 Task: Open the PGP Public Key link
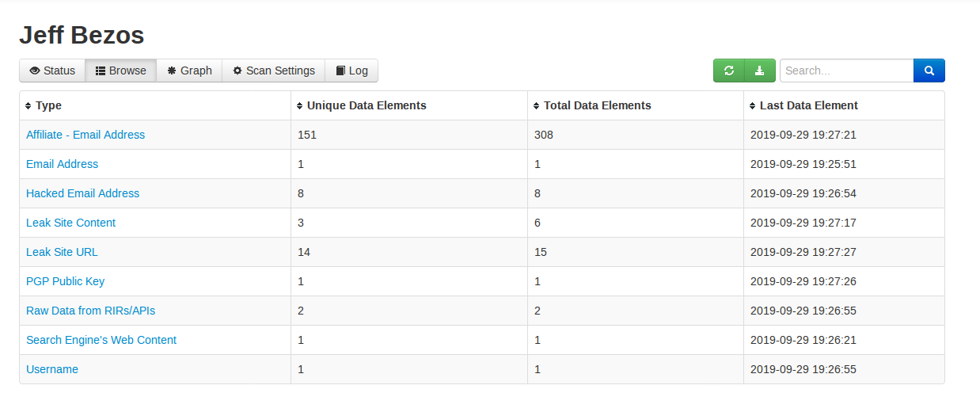(x=65, y=281)
